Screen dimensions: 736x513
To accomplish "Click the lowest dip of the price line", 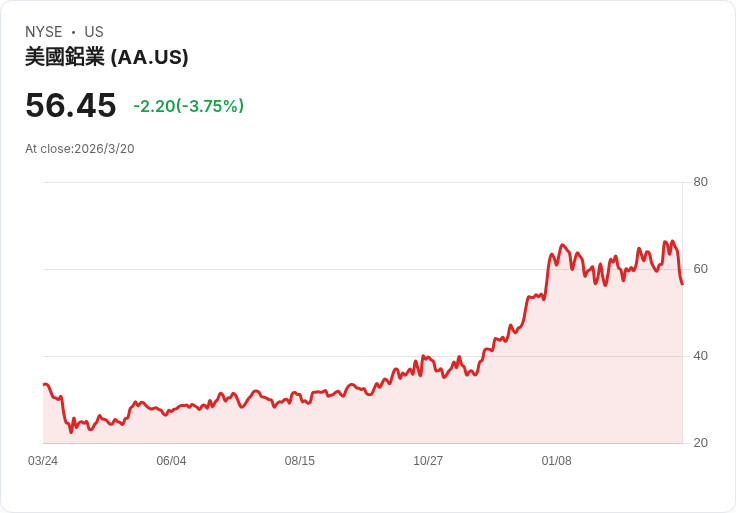I will point(71,432).
